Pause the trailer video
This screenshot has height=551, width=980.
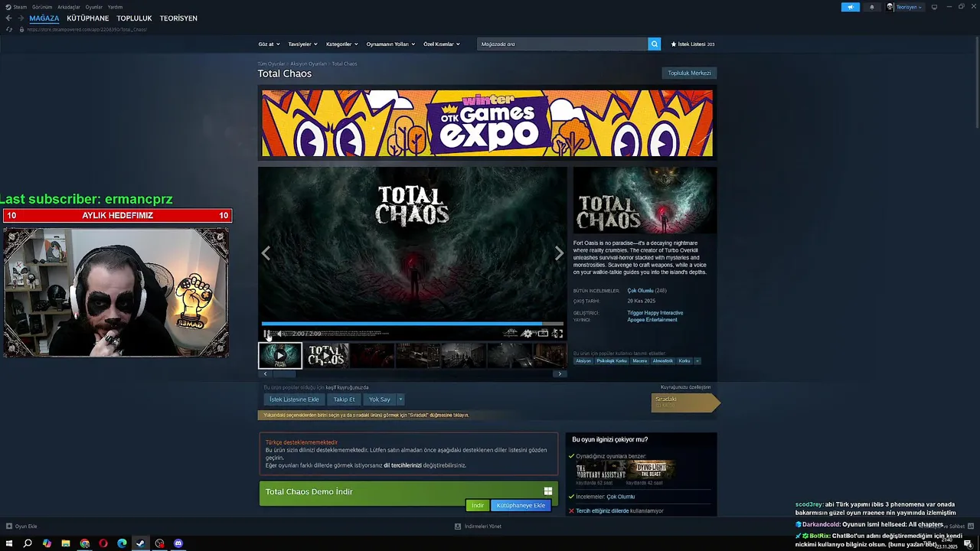[x=266, y=334]
